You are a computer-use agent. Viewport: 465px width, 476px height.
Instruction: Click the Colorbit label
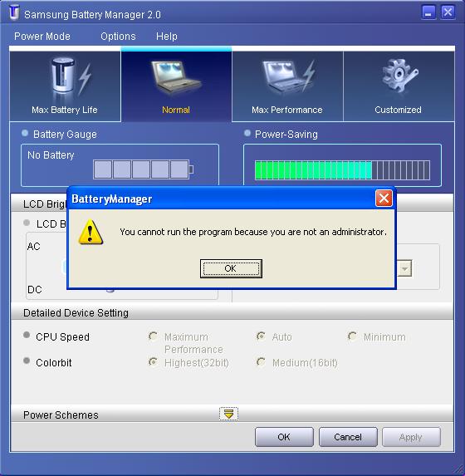coord(54,363)
